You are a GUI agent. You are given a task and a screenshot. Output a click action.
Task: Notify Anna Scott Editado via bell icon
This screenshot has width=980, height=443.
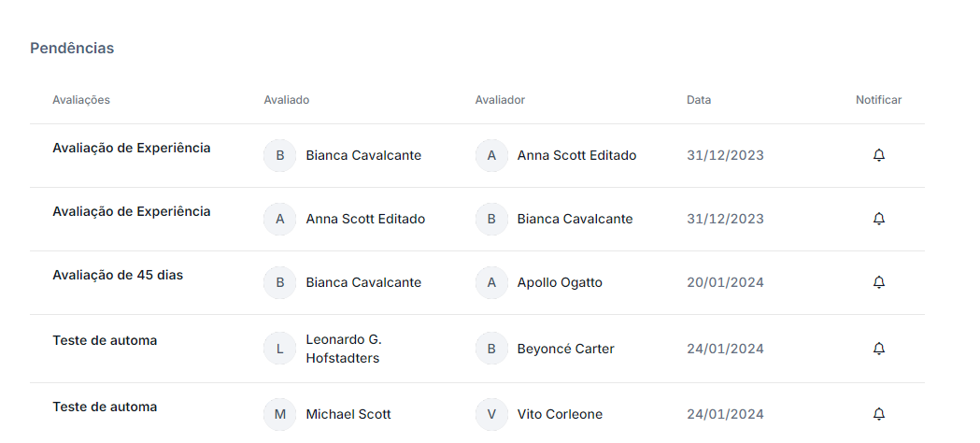[x=879, y=155]
